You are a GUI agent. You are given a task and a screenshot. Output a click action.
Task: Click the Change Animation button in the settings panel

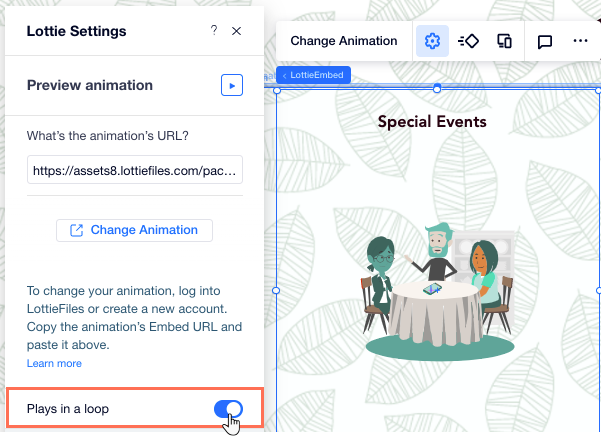pyautogui.click(x=135, y=230)
